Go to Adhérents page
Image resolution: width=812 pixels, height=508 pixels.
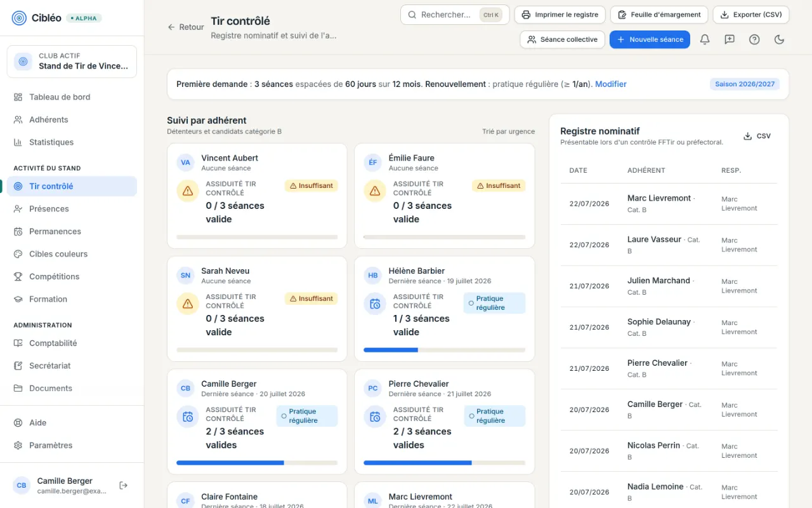(72, 119)
